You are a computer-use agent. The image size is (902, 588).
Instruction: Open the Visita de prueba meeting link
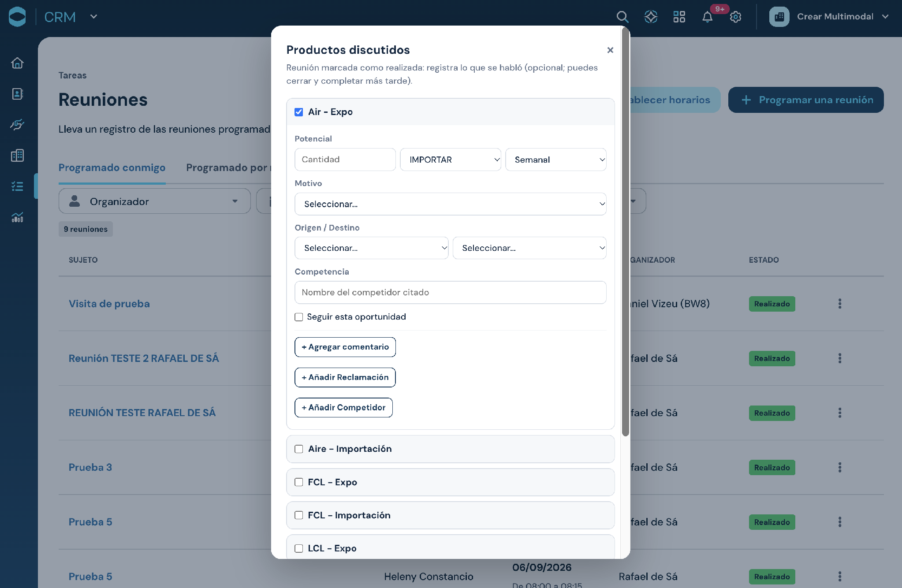109,304
